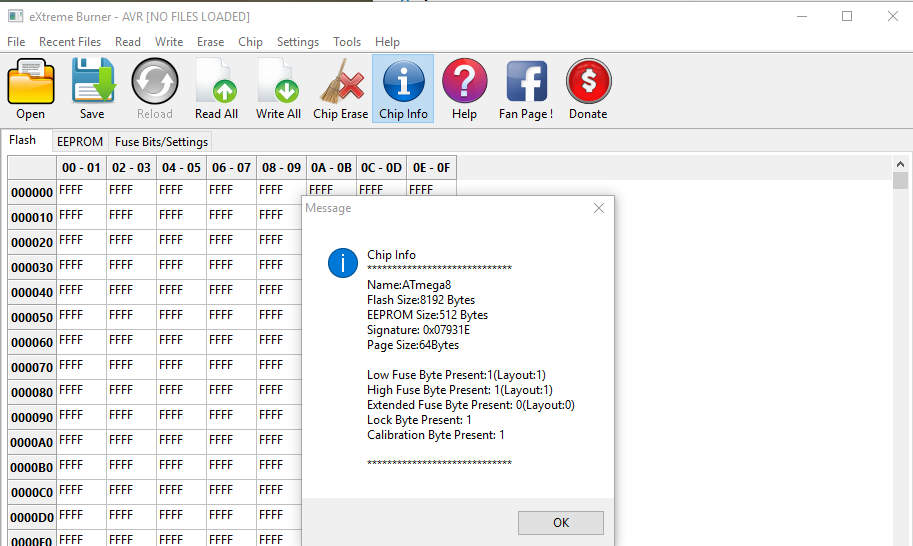Close the Message dialog with X

click(x=599, y=208)
